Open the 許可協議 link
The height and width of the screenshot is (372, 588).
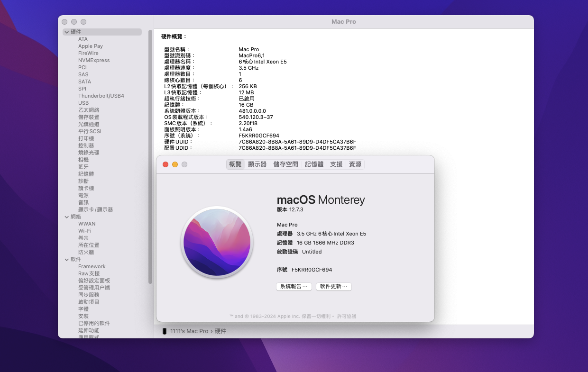point(347,316)
